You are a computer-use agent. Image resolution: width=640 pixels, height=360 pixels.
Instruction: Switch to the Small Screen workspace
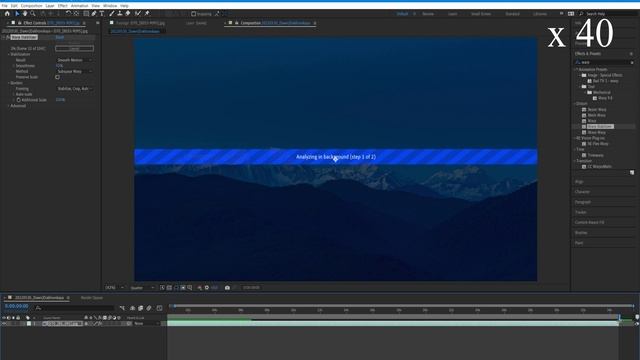point(481,14)
